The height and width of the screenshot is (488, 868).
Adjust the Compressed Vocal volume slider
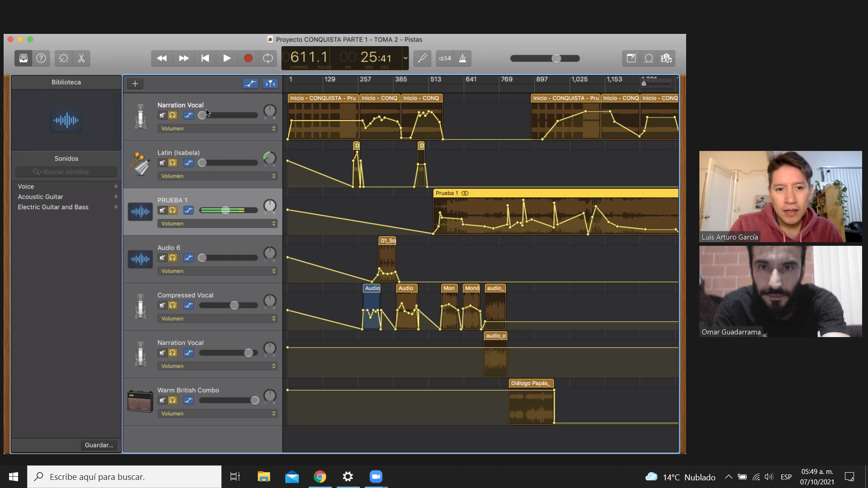[234, 305]
